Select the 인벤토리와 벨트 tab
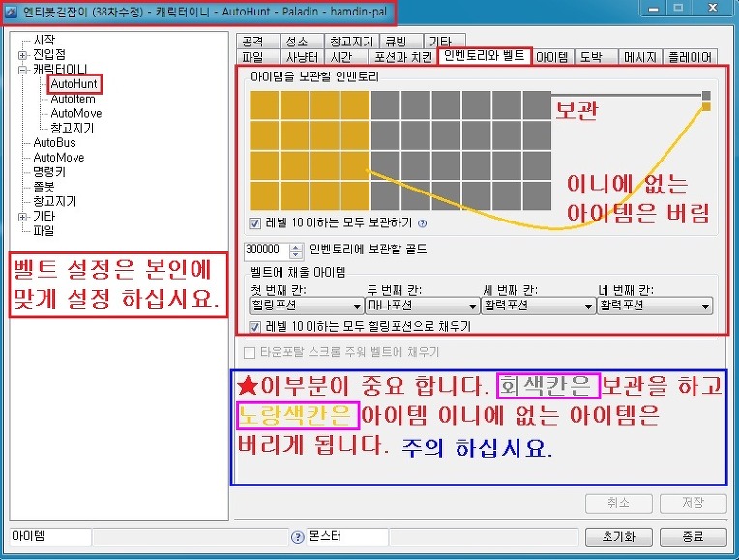The height and width of the screenshot is (560, 739). coord(484,56)
